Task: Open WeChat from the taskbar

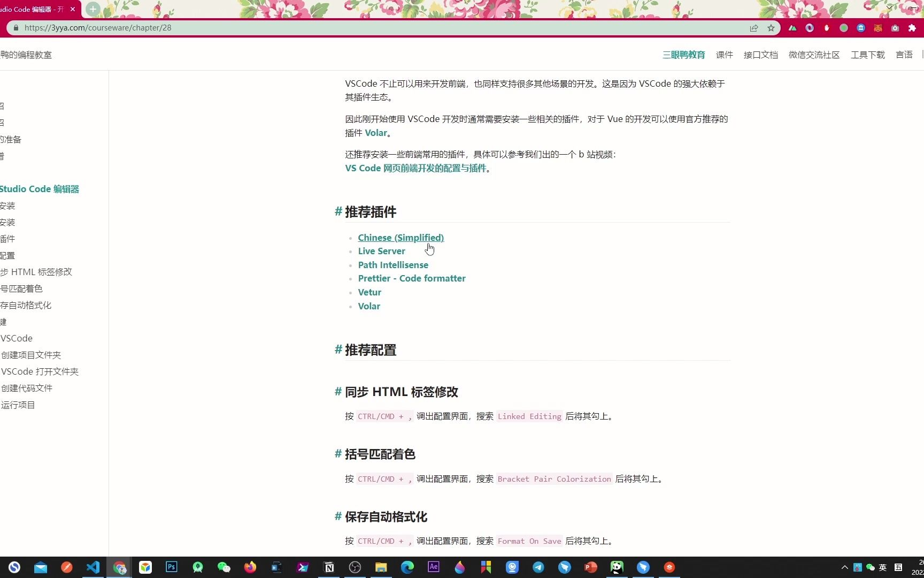Action: click(x=224, y=567)
